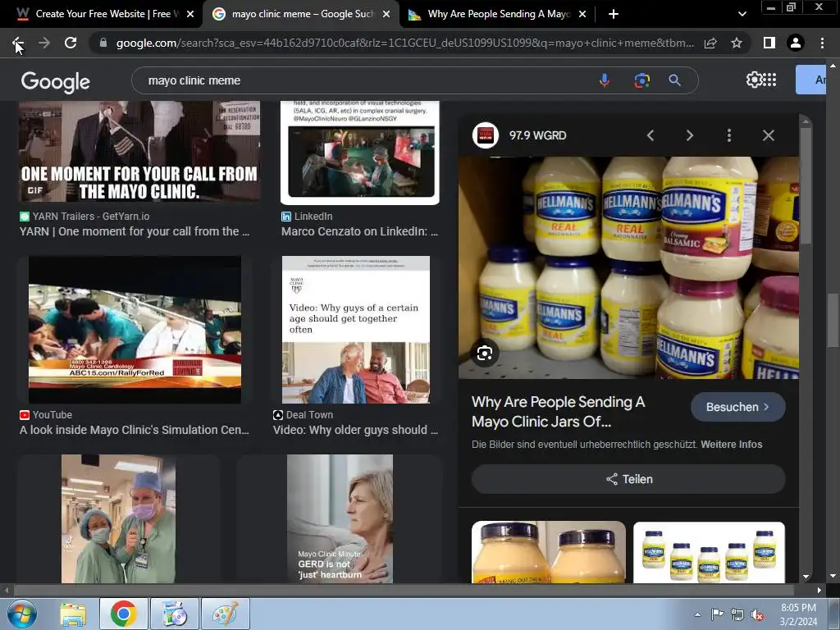Open Video: Why older guys should result
This screenshot has height=630, width=840.
[355, 430]
